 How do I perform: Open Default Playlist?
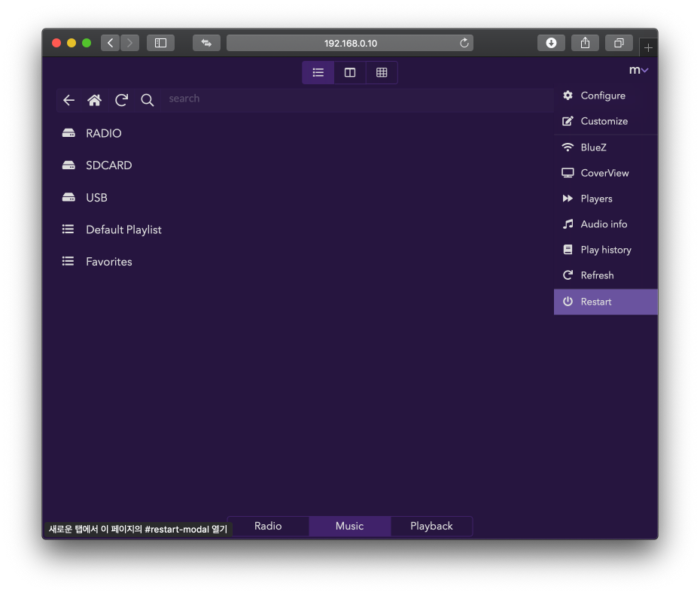click(x=123, y=229)
